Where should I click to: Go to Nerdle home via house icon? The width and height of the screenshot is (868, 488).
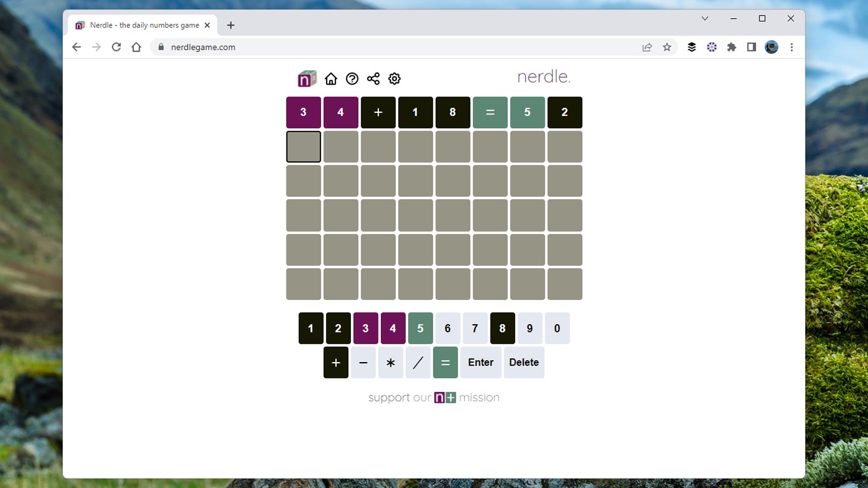click(x=331, y=79)
